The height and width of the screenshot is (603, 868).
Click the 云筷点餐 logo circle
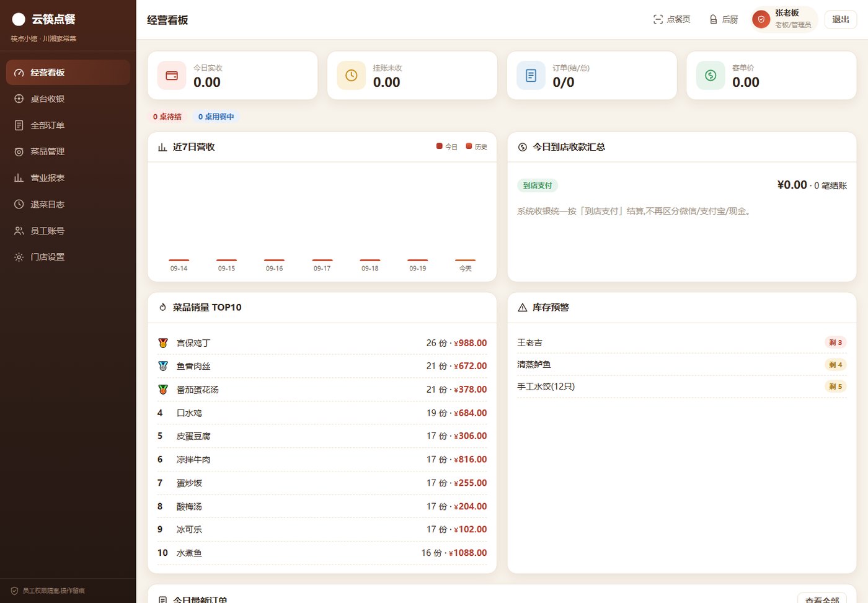click(x=19, y=19)
